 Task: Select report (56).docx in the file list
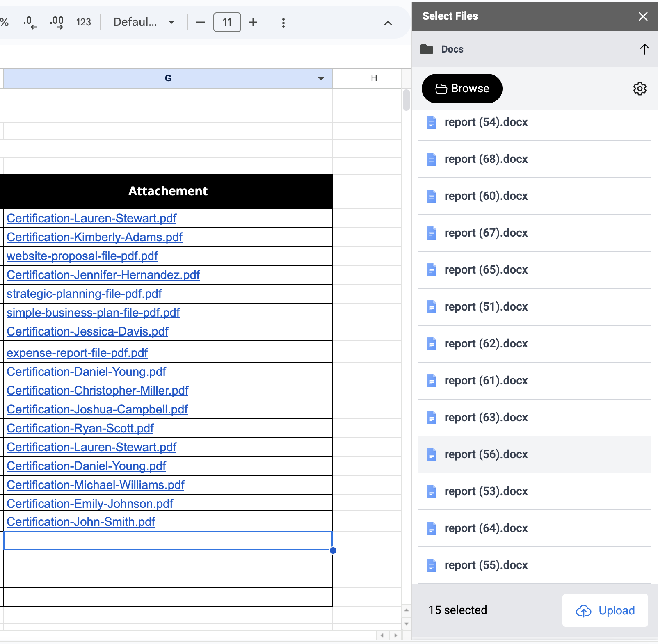[486, 454]
